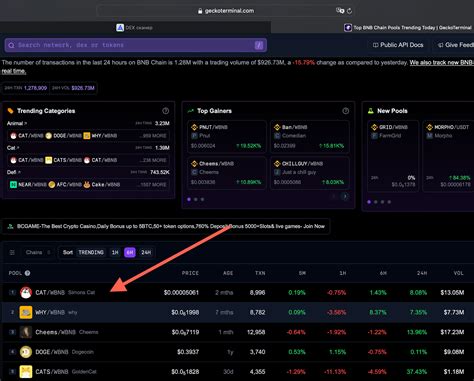This screenshot has height=381, width=474.
Task: Click the BCGAME ad icon
Action: coord(10,226)
